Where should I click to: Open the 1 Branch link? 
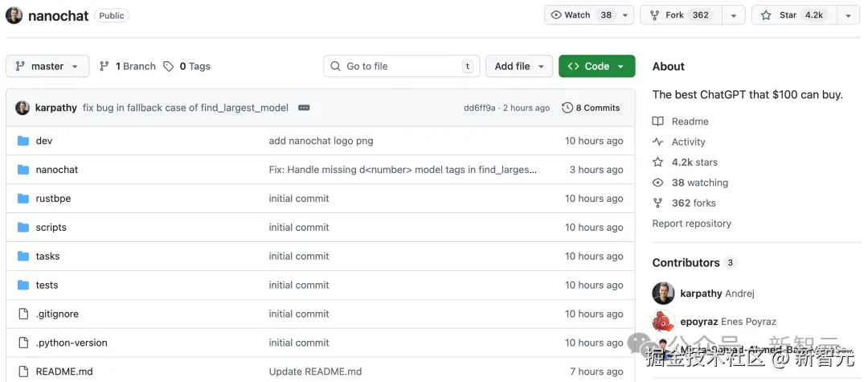click(127, 67)
